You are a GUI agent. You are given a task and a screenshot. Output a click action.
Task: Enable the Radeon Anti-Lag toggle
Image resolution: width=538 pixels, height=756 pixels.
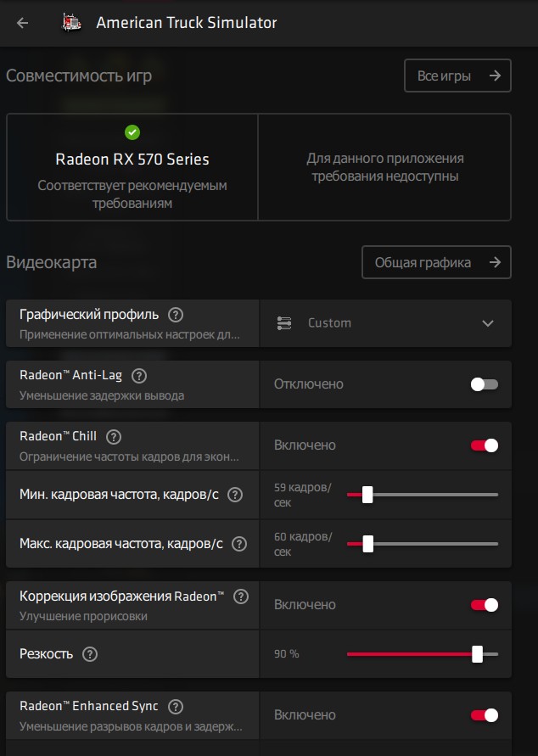484,384
